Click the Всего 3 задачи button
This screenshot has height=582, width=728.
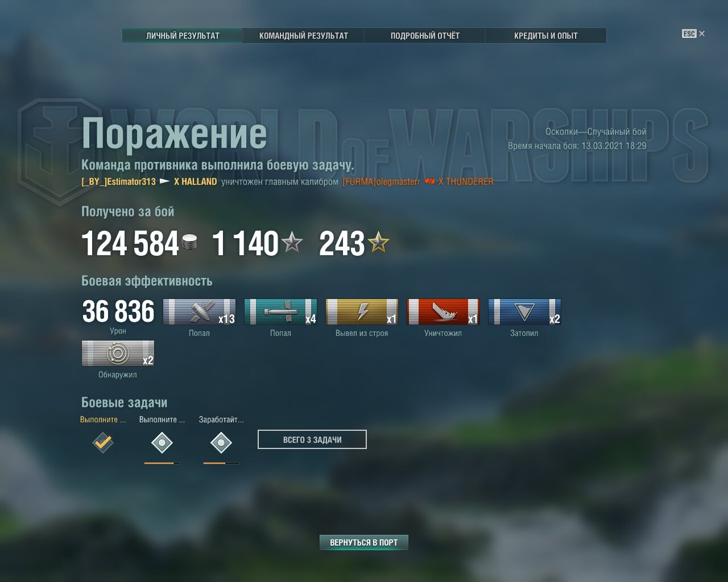(312, 439)
